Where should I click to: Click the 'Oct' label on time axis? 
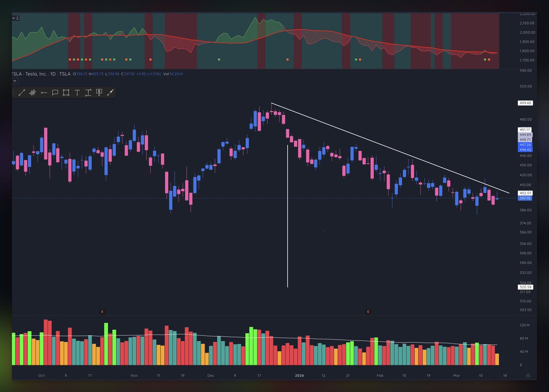42,376
